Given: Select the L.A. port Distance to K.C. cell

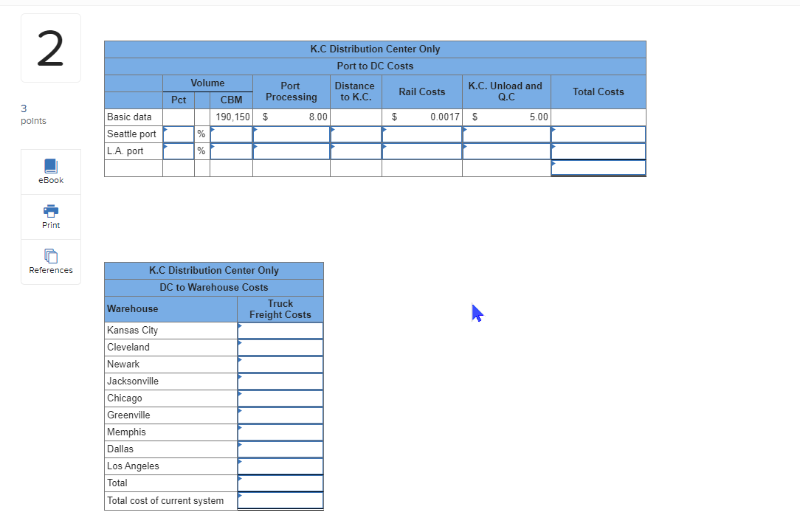Looking at the screenshot, I should (x=355, y=151).
